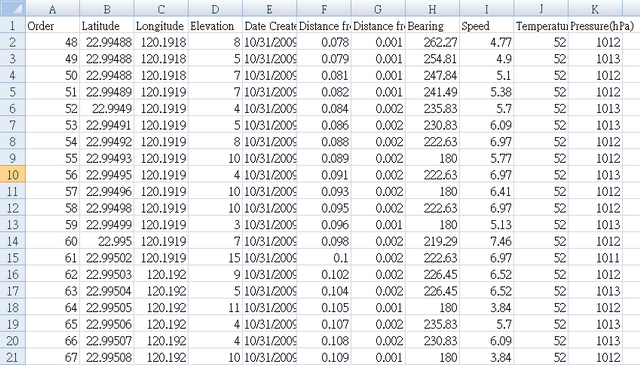
Task: Click Elevation cell with value 15
Action: pos(216,258)
